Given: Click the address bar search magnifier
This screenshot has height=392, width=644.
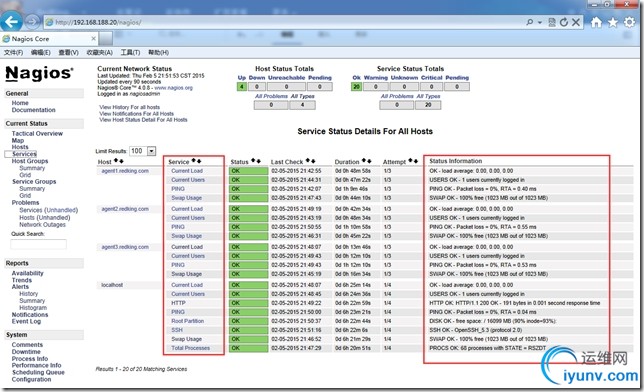Looking at the screenshot, I should 530,22.
